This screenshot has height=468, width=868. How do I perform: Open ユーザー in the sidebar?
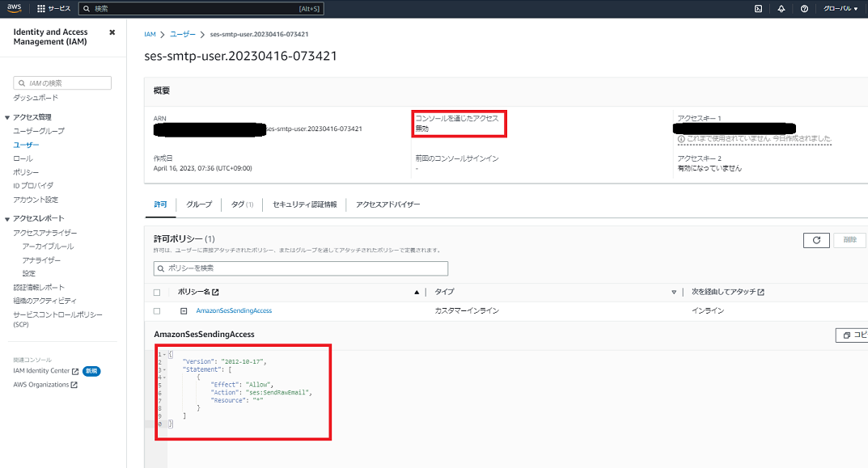(x=26, y=145)
